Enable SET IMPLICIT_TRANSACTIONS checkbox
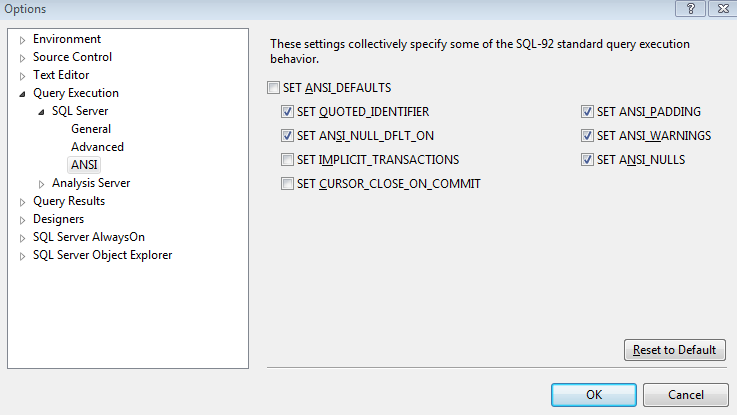Image resolution: width=737 pixels, height=415 pixels. [x=288, y=160]
